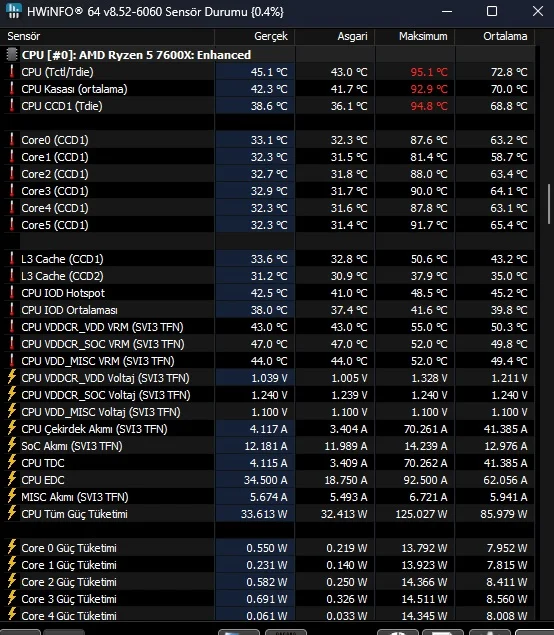Image resolution: width=554 pixels, height=635 pixels.
Task: Click lightning icon for CPU Tüm Güç Tüketimi
Action: click(12, 514)
